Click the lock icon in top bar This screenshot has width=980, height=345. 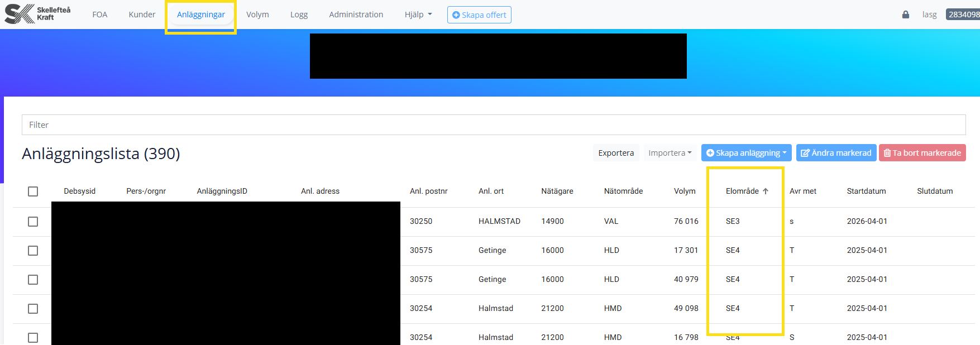(x=905, y=15)
